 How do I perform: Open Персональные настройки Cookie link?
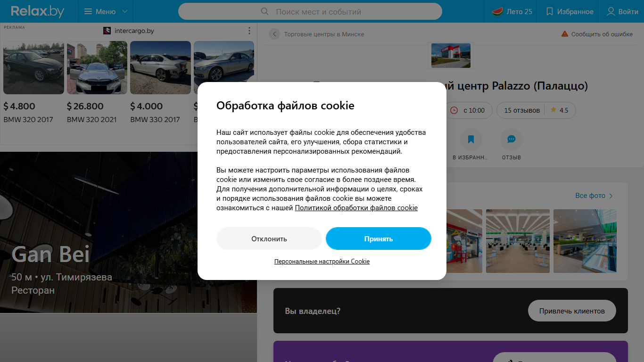click(322, 261)
